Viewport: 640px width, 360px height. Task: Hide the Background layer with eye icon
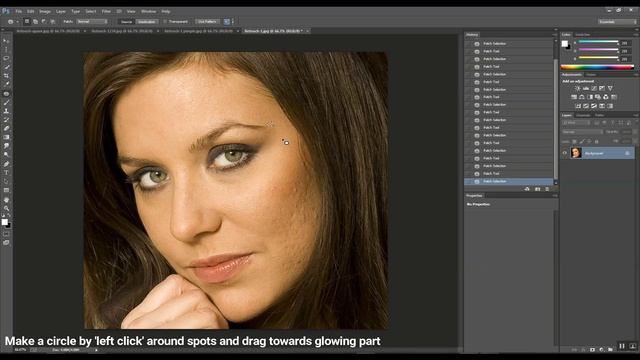pyautogui.click(x=565, y=153)
